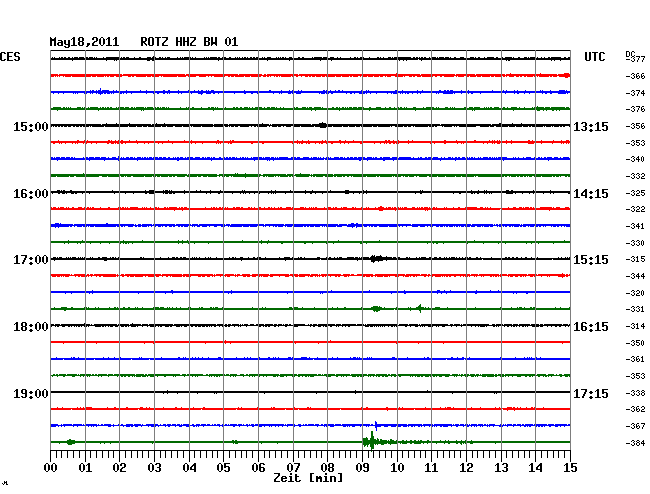Select the DC offset value -322
Viewport: 650px width, 494px height.
pos(635,209)
